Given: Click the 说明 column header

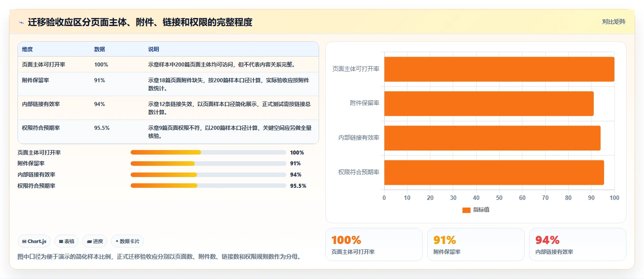Looking at the screenshot, I should point(153,49).
